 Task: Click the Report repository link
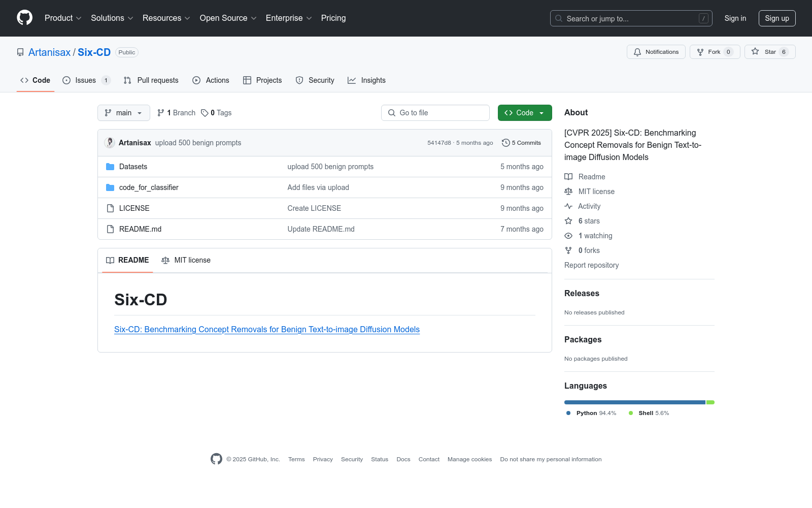coord(591,265)
